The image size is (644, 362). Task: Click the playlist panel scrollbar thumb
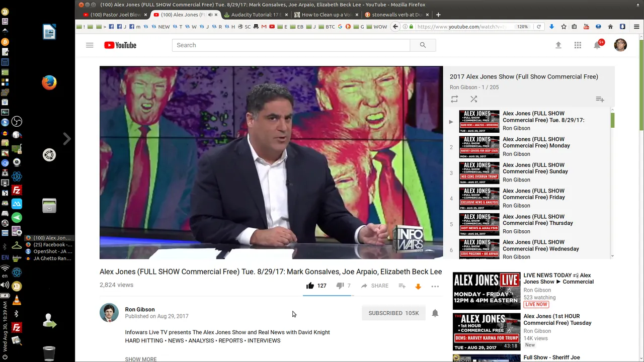pyautogui.click(x=612, y=120)
